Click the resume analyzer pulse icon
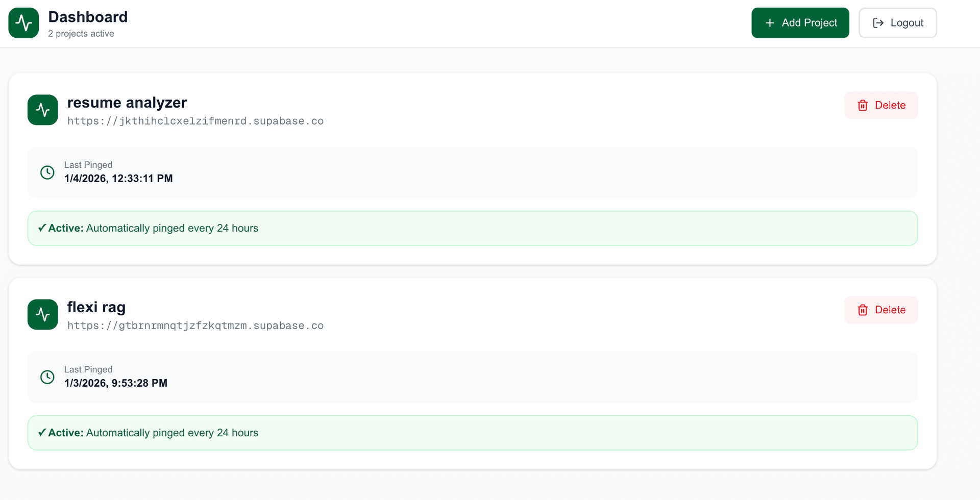The width and height of the screenshot is (980, 500). (x=43, y=110)
